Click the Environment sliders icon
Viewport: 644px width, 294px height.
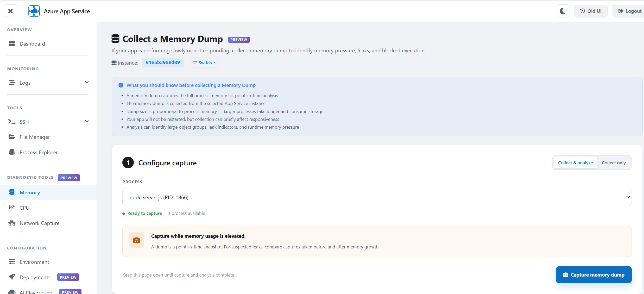tap(12, 262)
